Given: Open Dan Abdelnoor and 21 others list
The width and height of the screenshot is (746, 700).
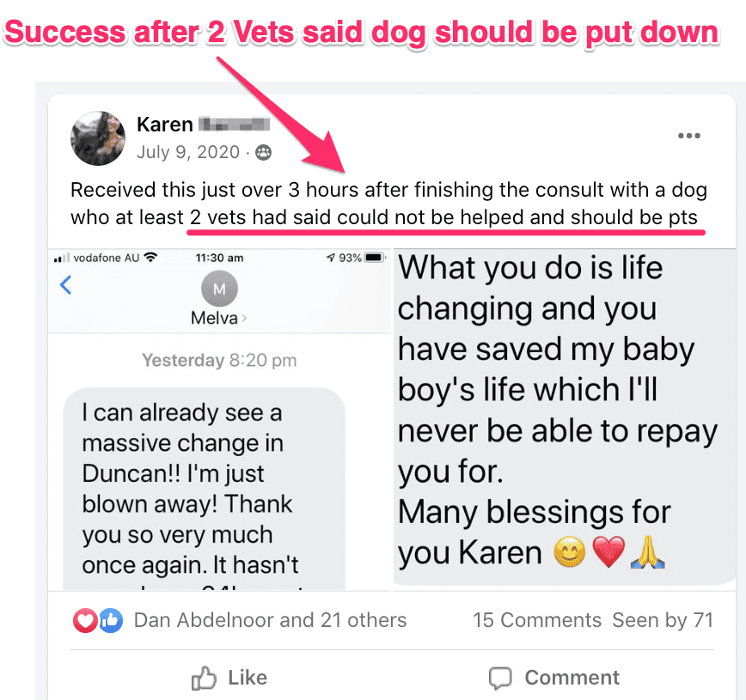Looking at the screenshot, I should coord(270,620).
